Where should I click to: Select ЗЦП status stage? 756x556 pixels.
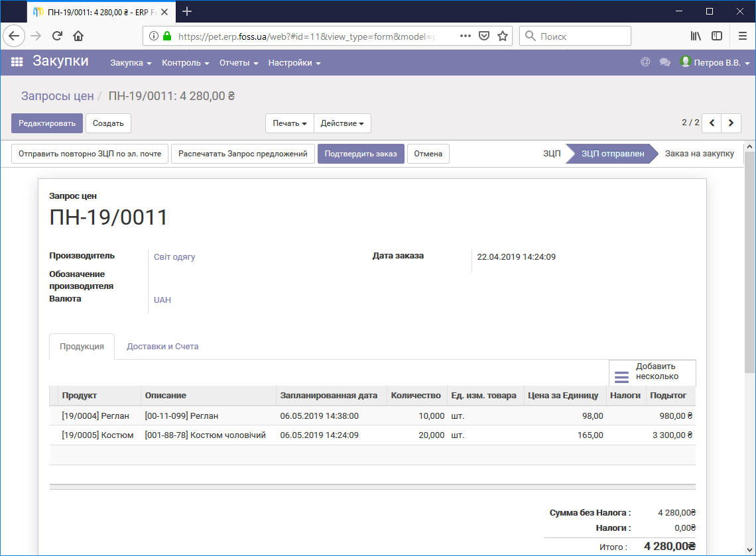point(552,154)
